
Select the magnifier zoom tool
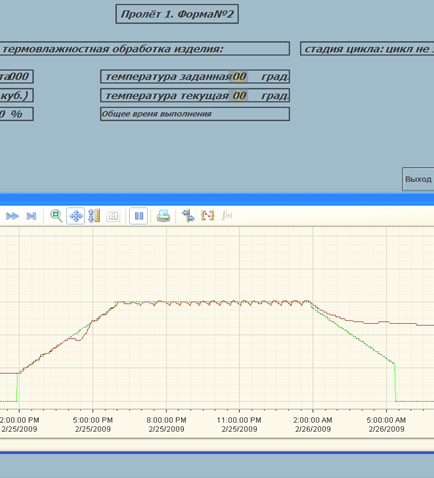click(x=56, y=216)
